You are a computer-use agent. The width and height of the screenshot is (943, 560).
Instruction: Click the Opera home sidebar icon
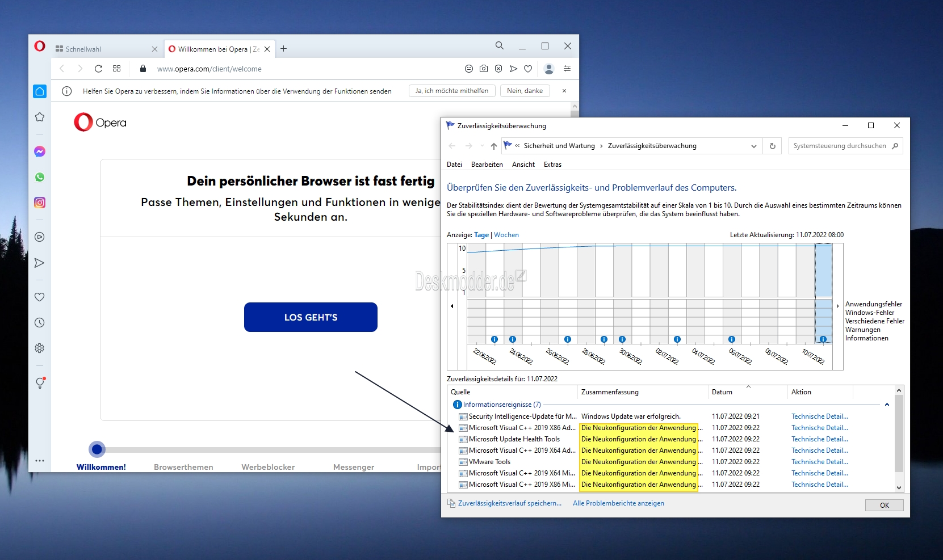[x=40, y=91]
